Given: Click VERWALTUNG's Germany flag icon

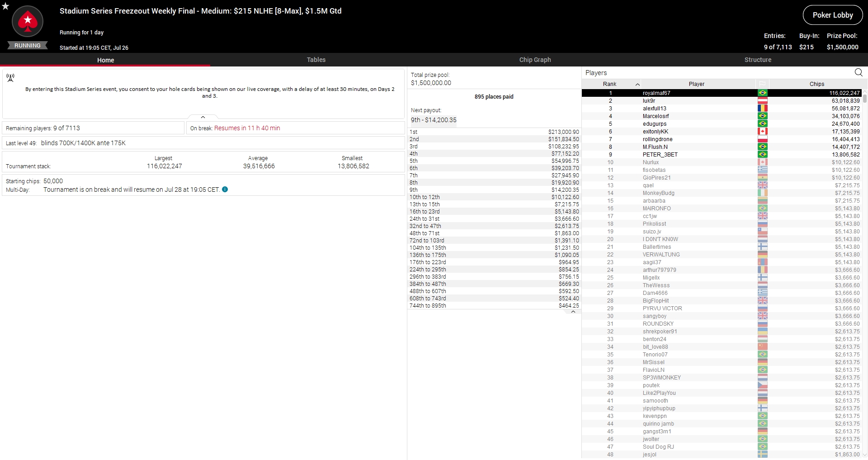Looking at the screenshot, I should tap(763, 255).
